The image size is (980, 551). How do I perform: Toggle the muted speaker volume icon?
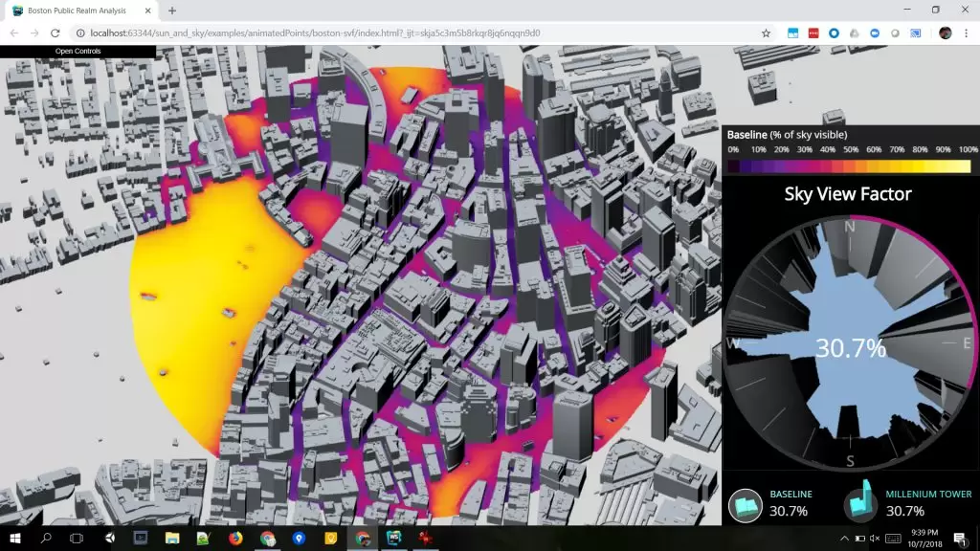point(874,539)
